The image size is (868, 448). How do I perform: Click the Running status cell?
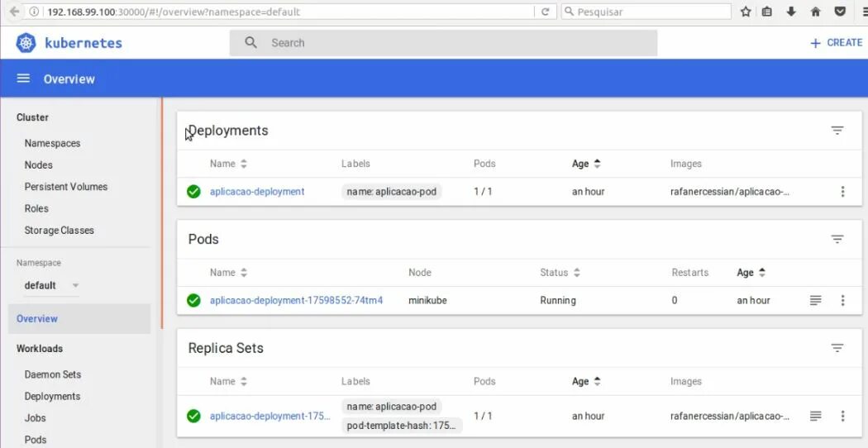pyautogui.click(x=557, y=300)
